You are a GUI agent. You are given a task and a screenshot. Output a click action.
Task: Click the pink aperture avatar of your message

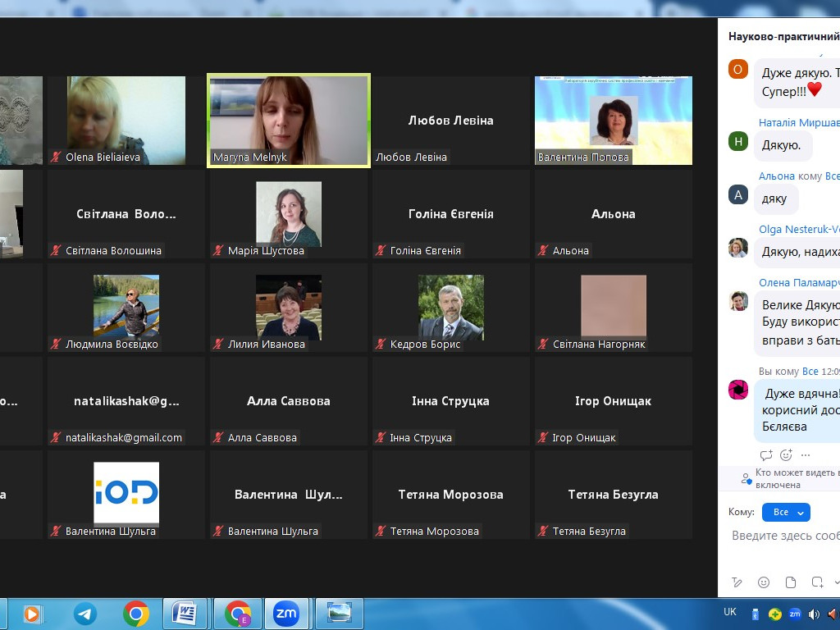point(737,390)
